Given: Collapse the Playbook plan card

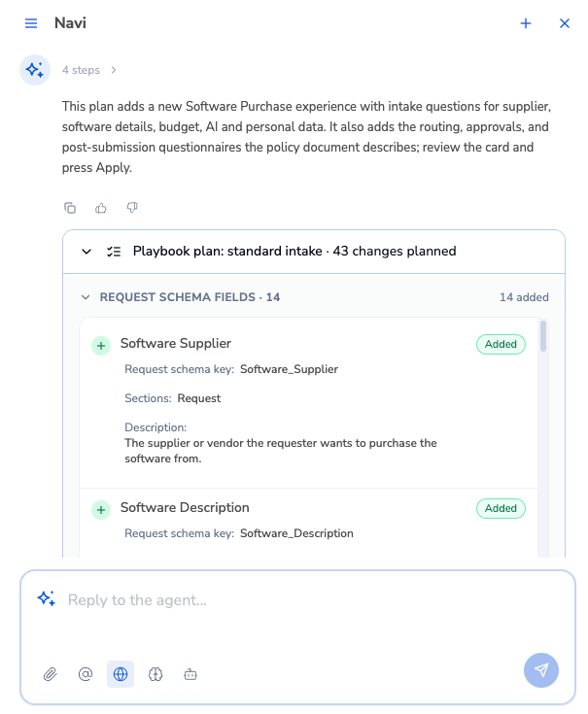Looking at the screenshot, I should click(x=86, y=252).
